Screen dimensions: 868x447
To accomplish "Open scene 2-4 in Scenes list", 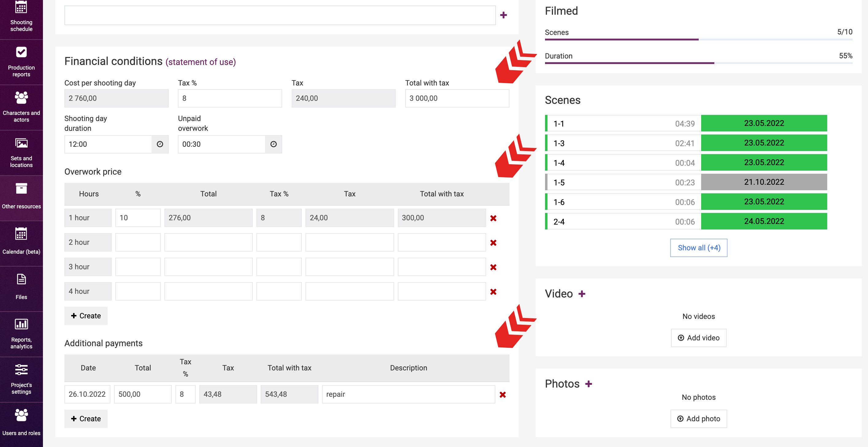I will pos(623,222).
